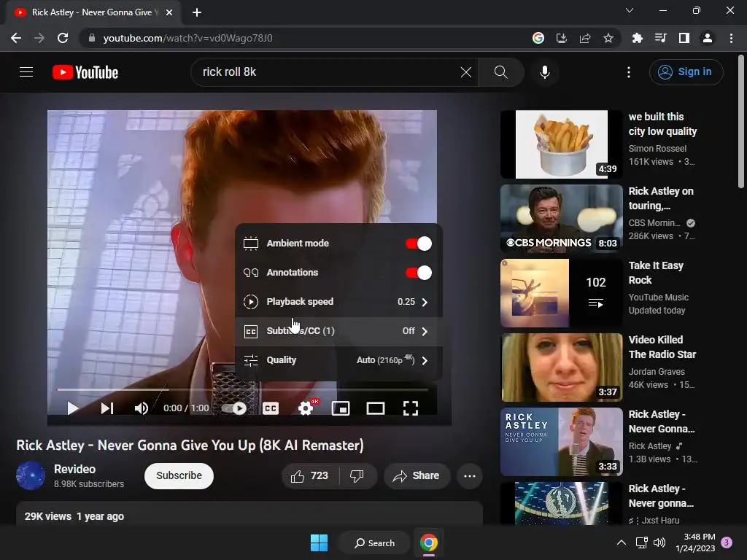Select the Rick Astley browser tab

pyautogui.click(x=94, y=12)
